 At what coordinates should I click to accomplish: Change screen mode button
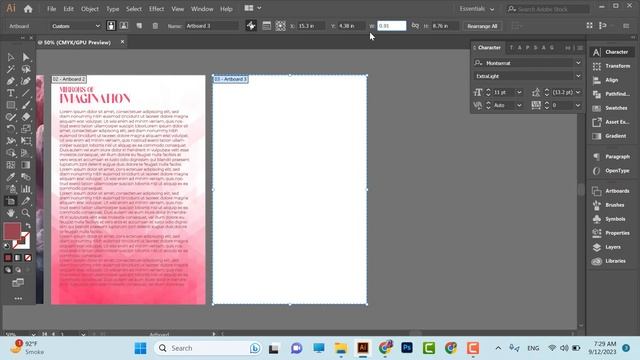(x=18, y=283)
